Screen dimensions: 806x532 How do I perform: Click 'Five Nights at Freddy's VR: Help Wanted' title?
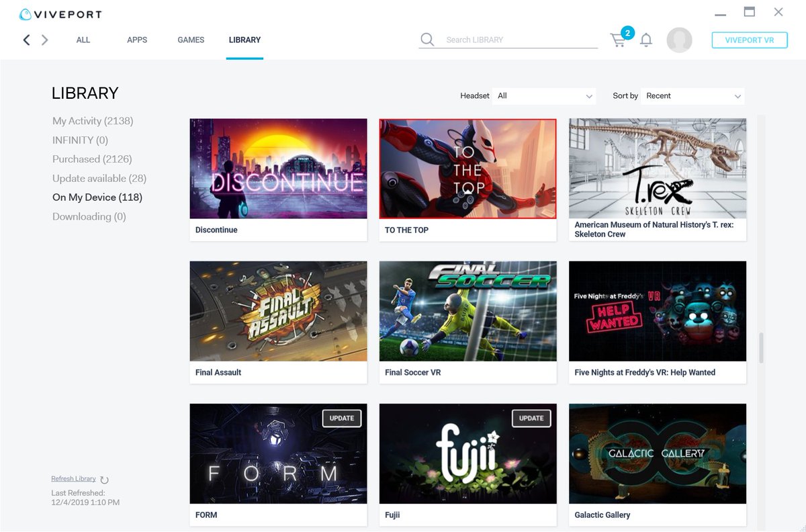pos(645,372)
